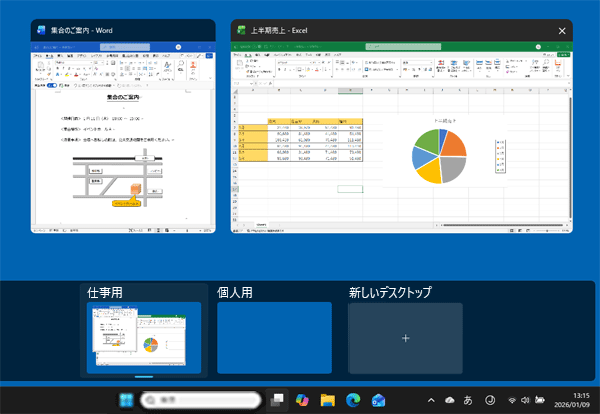
Task: Open the OneDrive cloud tray icon
Action: pyautogui.click(x=450, y=400)
